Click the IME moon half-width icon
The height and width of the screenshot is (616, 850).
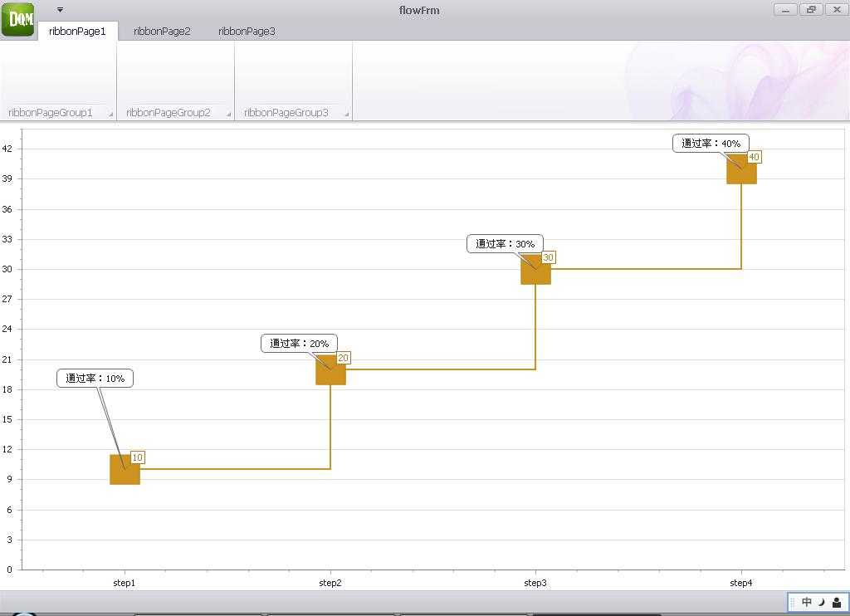pos(822,602)
